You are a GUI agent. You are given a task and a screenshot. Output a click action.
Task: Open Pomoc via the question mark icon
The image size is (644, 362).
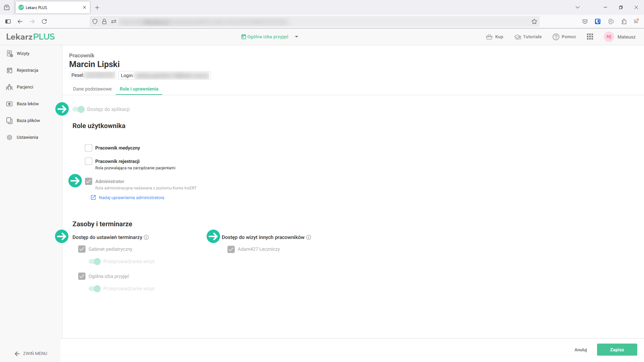556,37
